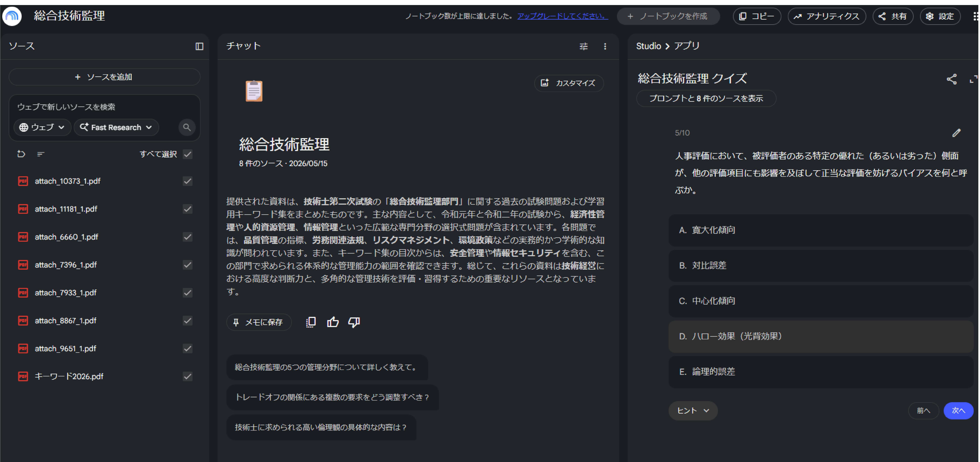Screen dimensions: 980x462
Task: Click the PDF icon of attach_6660_1.pdf
Action: tap(23, 237)
